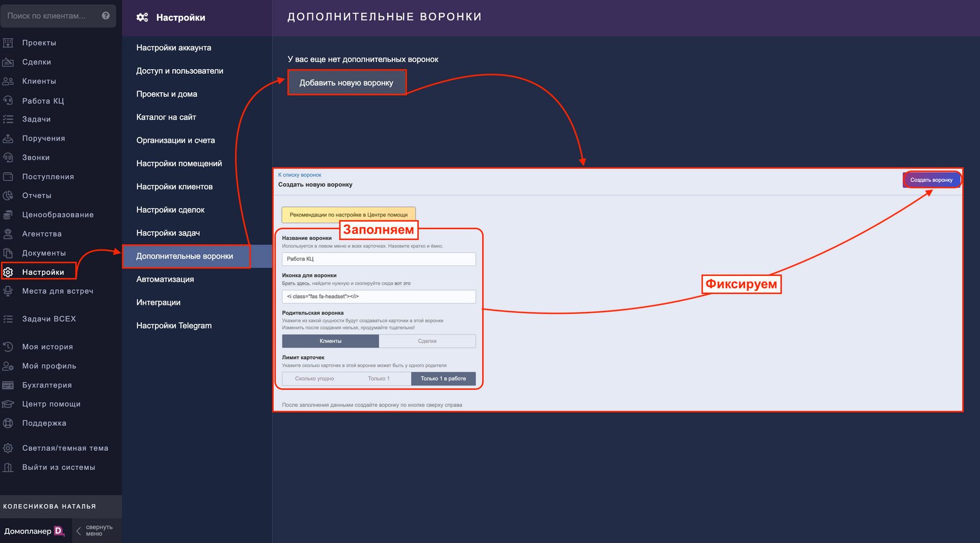980x543 pixels.
Task: Open Автоматизация section
Action: (x=165, y=279)
